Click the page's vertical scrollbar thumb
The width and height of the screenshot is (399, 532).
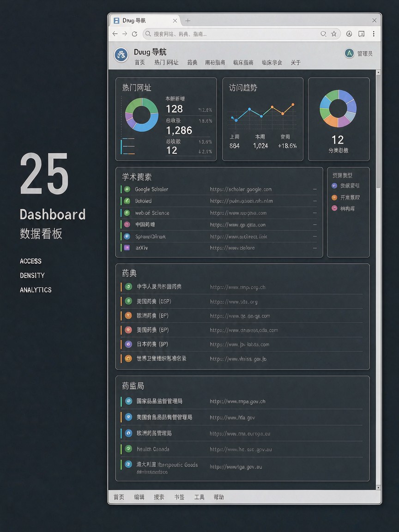(x=378, y=131)
